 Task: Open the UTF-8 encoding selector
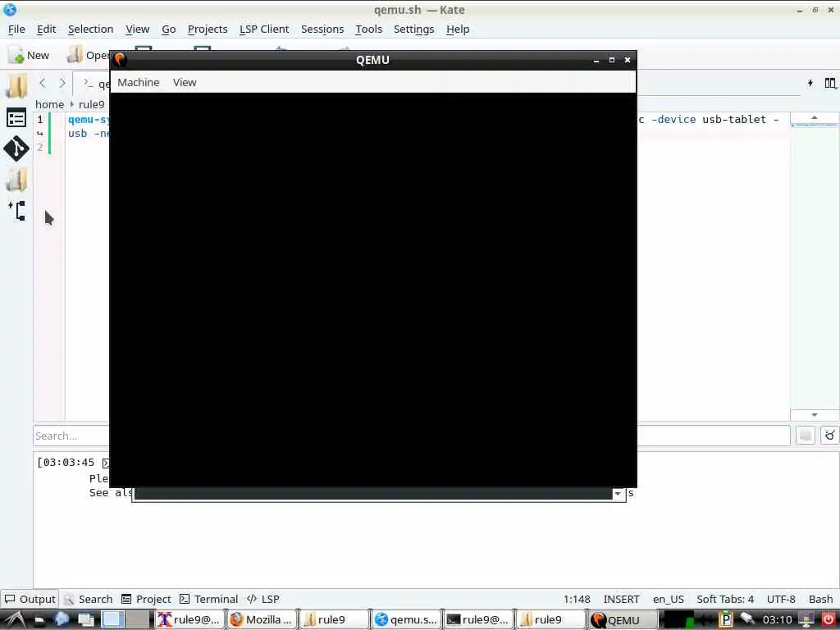tap(781, 599)
